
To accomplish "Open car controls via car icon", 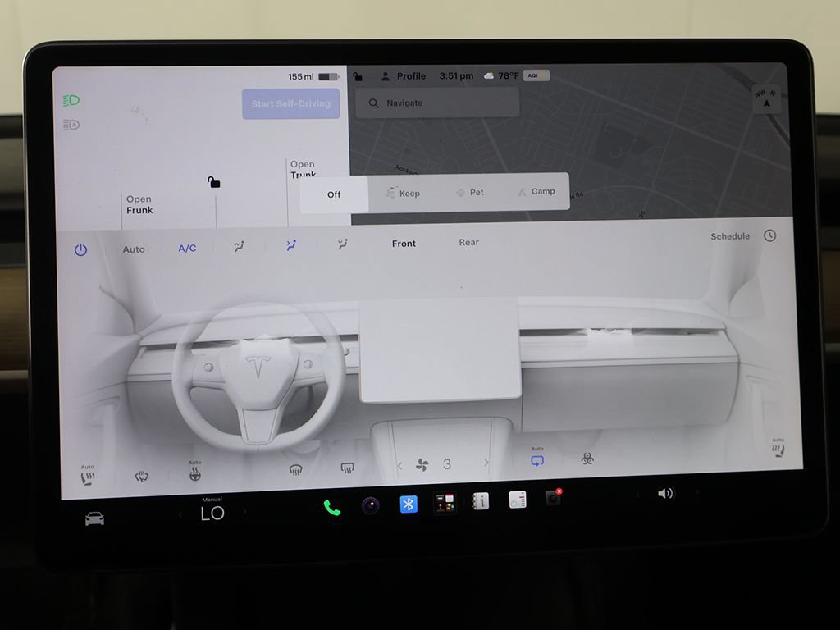I will (x=94, y=518).
